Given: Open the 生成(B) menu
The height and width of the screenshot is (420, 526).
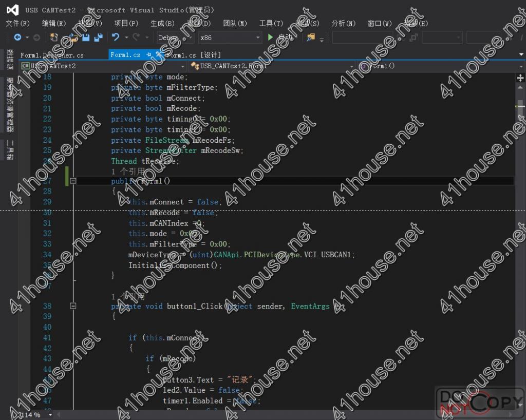Looking at the screenshot, I should (x=162, y=23).
